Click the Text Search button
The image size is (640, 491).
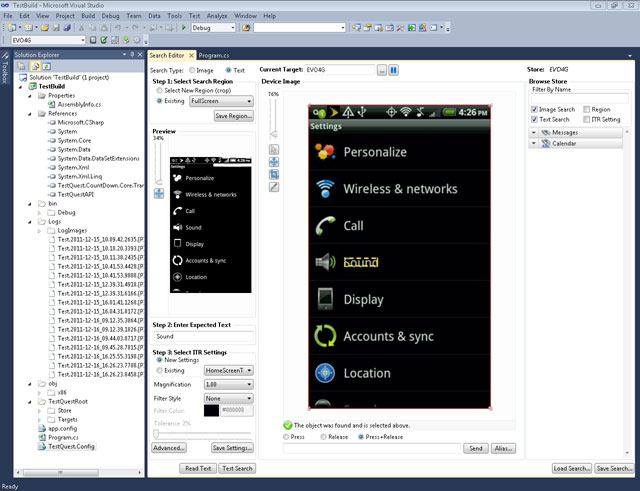click(237, 468)
